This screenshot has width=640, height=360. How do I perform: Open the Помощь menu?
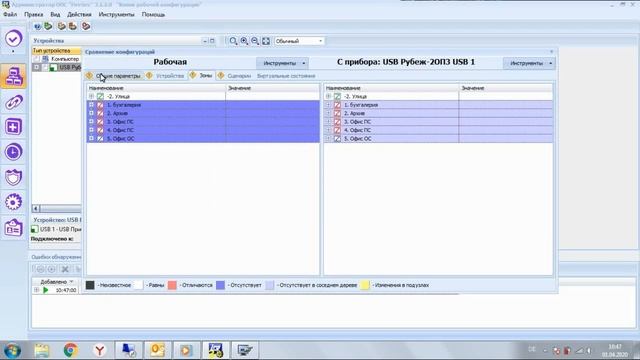click(x=153, y=14)
